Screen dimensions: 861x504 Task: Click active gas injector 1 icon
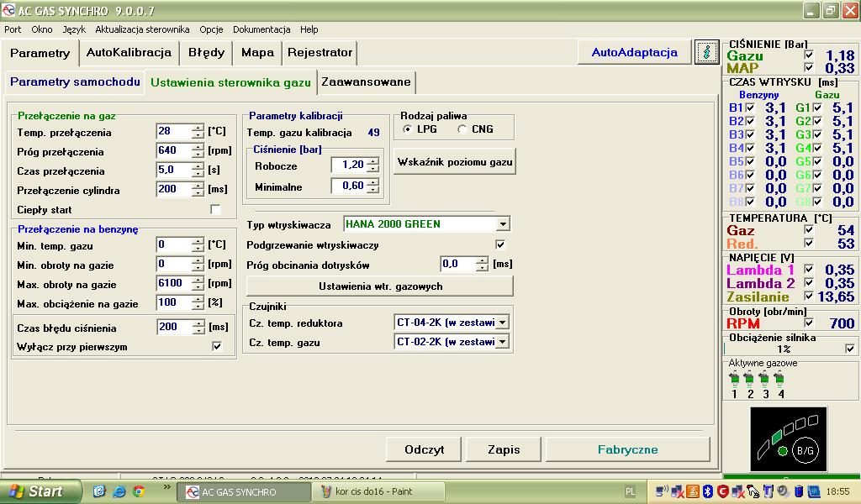point(734,380)
